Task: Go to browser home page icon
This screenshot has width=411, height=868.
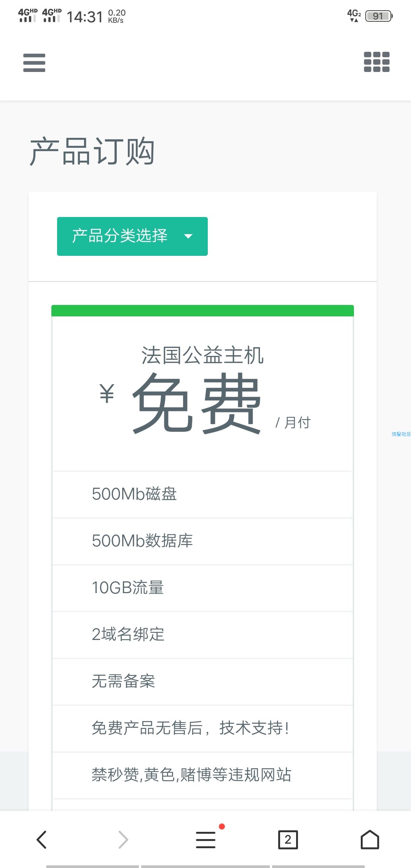Action: pos(370,839)
